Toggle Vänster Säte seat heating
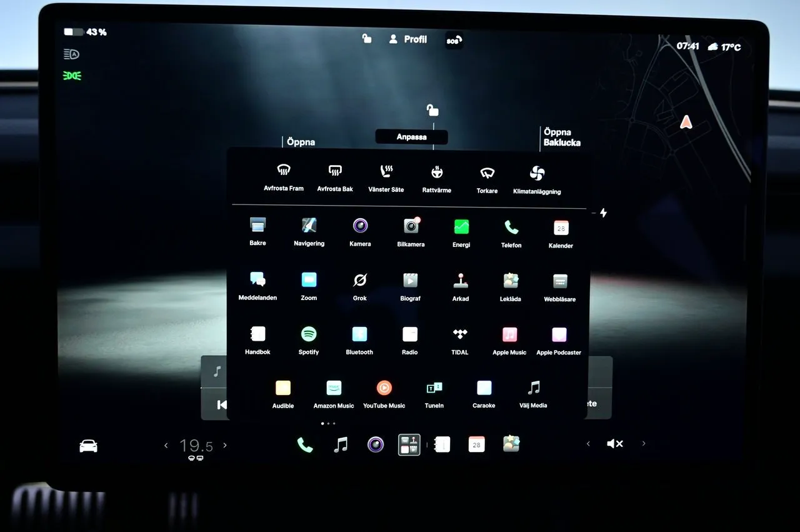This screenshot has height=532, width=800. click(386, 179)
